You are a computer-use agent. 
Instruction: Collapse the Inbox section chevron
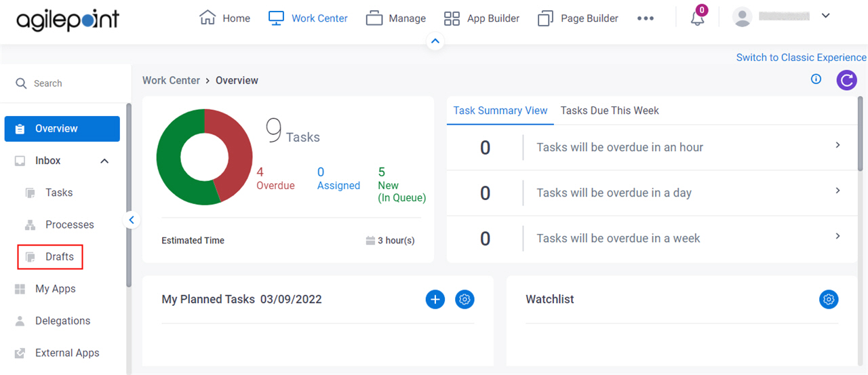point(104,161)
